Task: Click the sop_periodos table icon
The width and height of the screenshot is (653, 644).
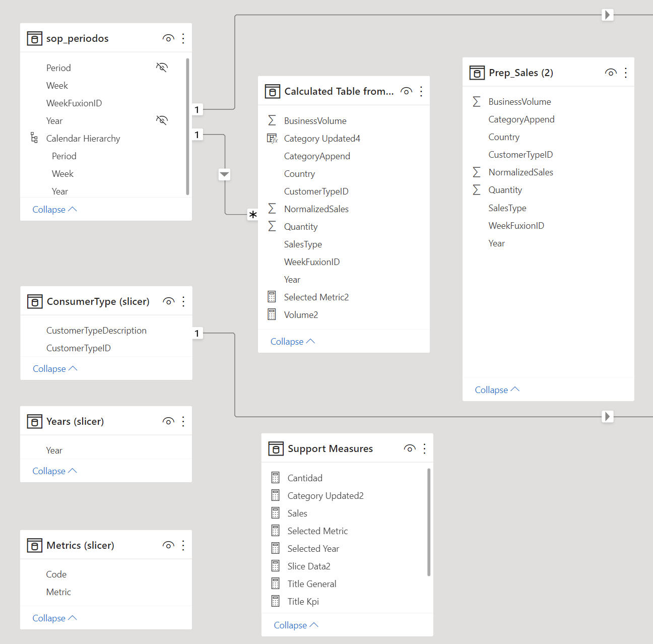Action: coord(34,39)
